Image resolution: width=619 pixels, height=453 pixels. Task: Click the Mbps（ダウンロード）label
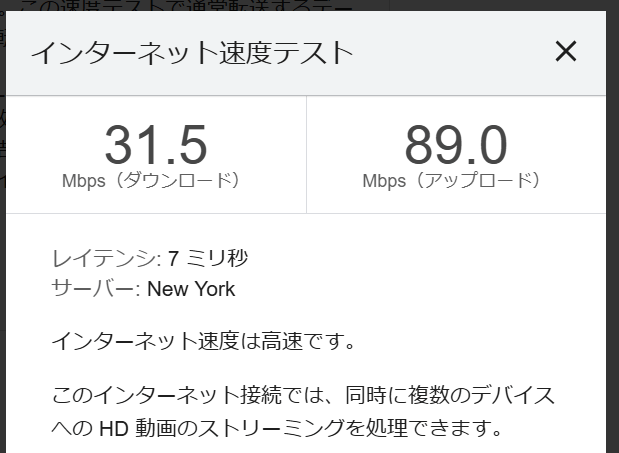[x=152, y=181]
